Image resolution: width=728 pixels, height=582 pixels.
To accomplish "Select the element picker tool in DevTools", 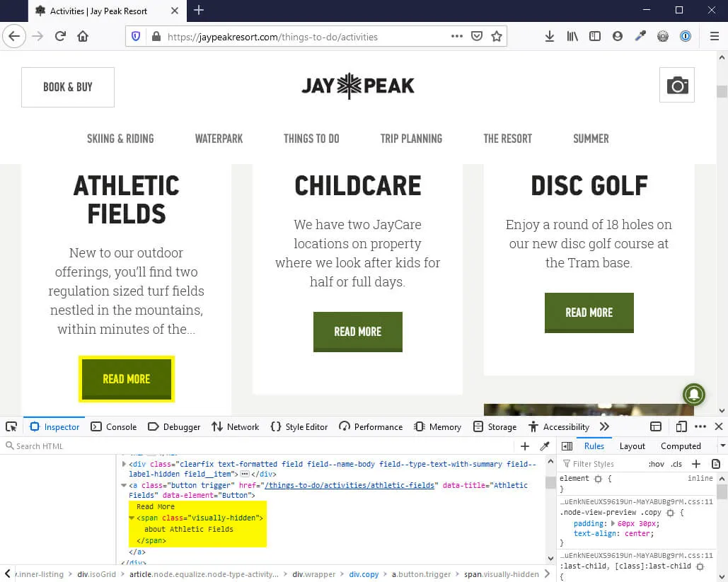I will coord(11,426).
